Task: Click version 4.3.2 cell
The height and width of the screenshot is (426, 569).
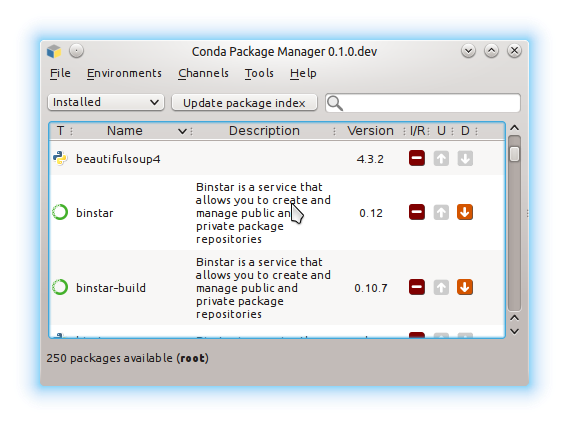Action: point(370,159)
